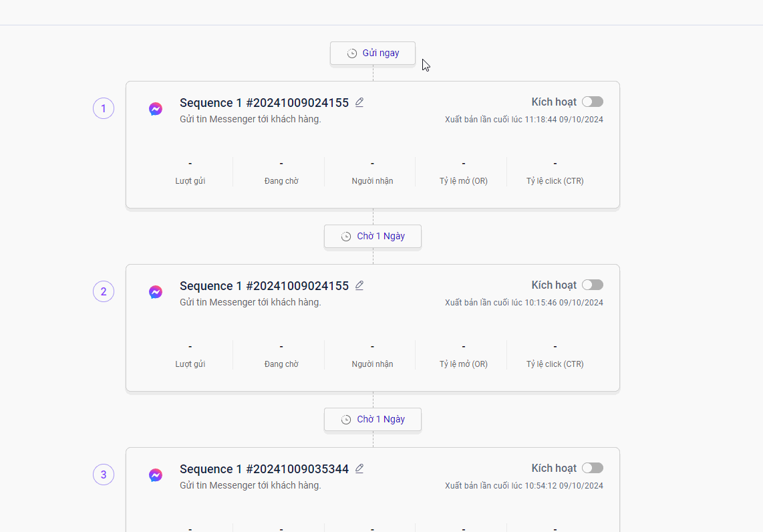
Task: Click the edit pencil for Sequence 1 #20241009035344
Action: [x=359, y=469]
